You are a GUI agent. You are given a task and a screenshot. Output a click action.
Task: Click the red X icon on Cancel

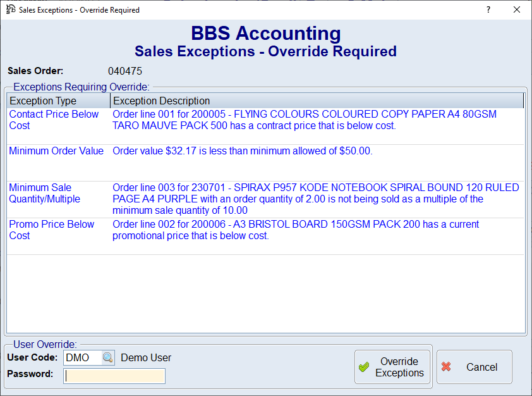[x=447, y=367]
